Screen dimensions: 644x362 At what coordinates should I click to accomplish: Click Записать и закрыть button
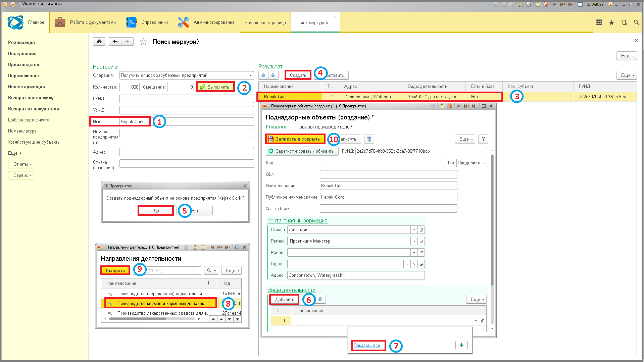click(x=295, y=139)
